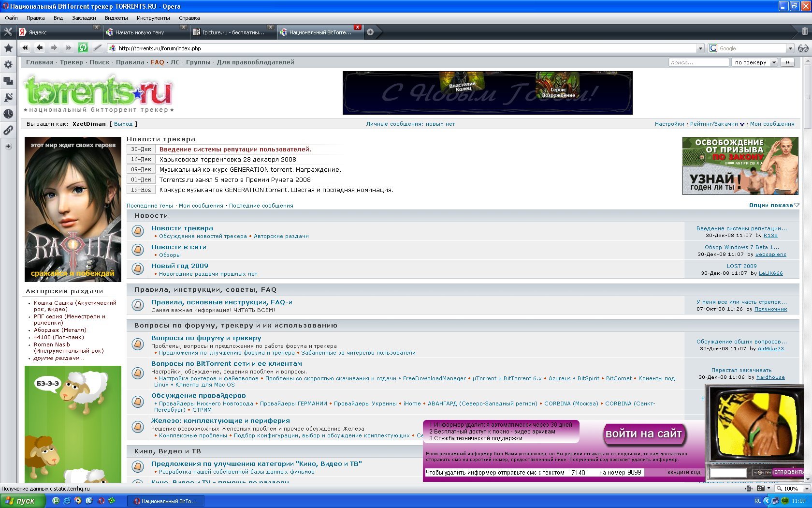Click the Wand password-fill button
The width and height of the screenshot is (812, 508).
tap(97, 48)
